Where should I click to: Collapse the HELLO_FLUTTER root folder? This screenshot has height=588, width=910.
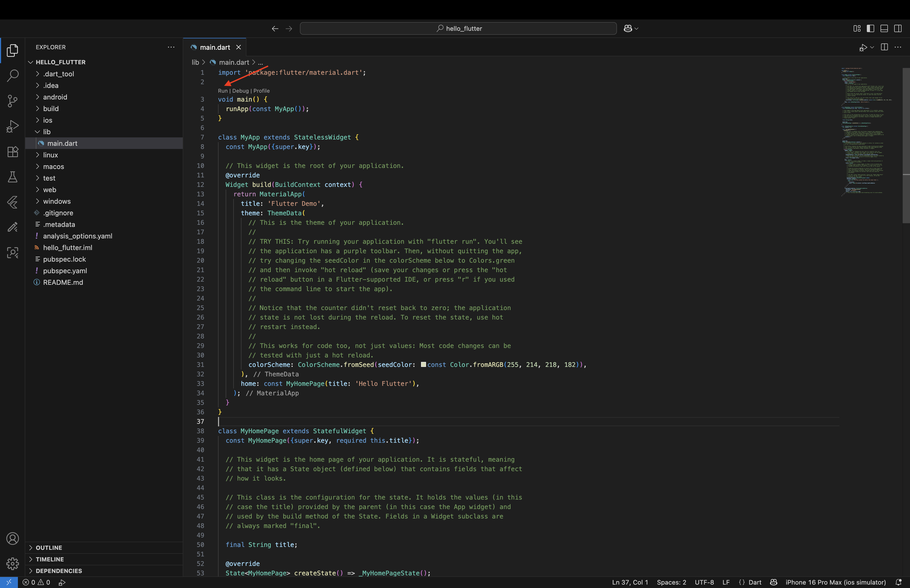point(104,62)
